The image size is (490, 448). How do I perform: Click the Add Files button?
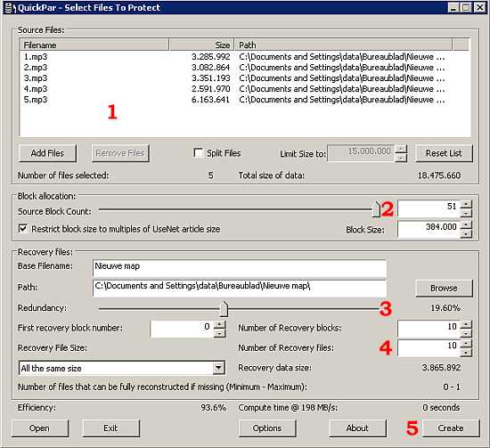(47, 153)
